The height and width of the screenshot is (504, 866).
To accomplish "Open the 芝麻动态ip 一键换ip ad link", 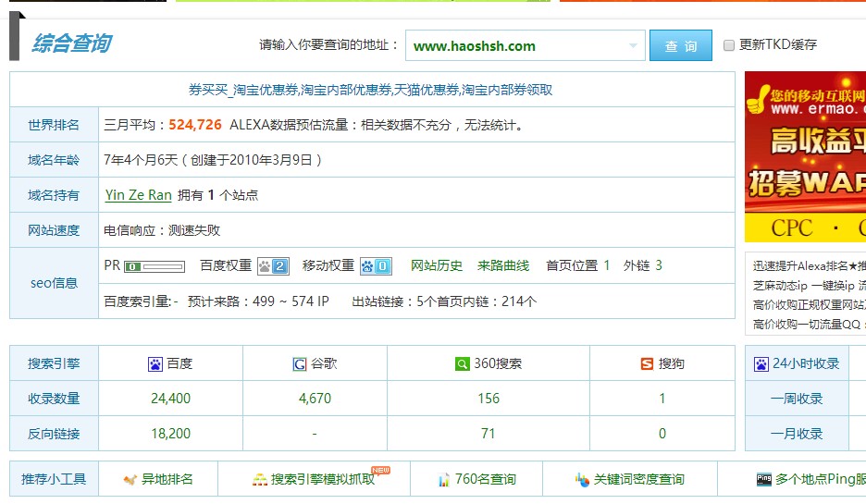I will [x=810, y=286].
